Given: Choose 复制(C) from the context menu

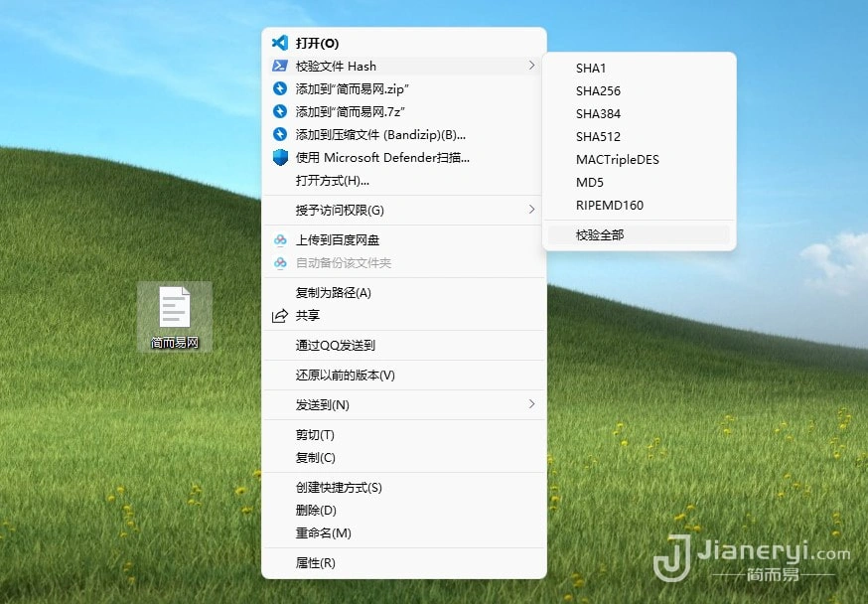Looking at the screenshot, I should point(404,458).
